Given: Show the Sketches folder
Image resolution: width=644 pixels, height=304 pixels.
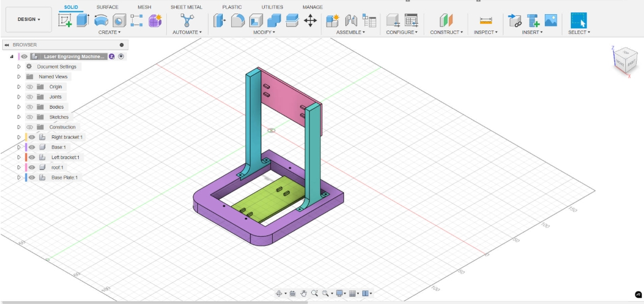Looking at the screenshot, I should click(x=29, y=117).
